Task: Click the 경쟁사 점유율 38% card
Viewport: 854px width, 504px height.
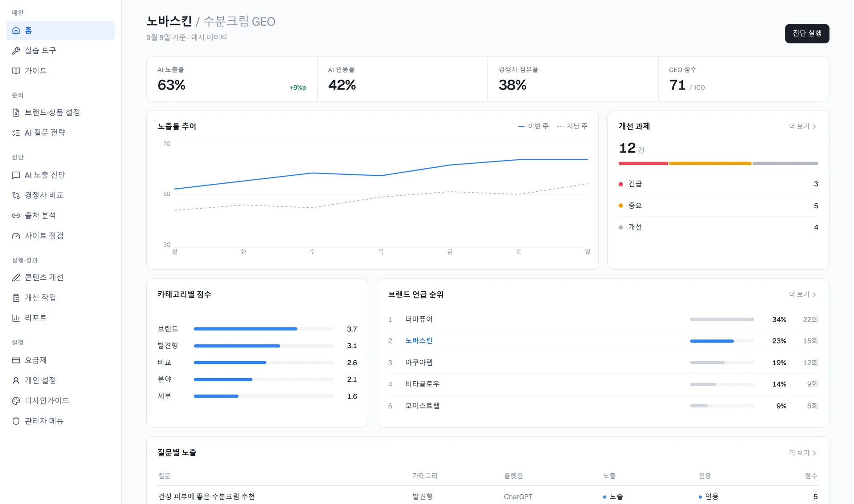Action: click(573, 79)
